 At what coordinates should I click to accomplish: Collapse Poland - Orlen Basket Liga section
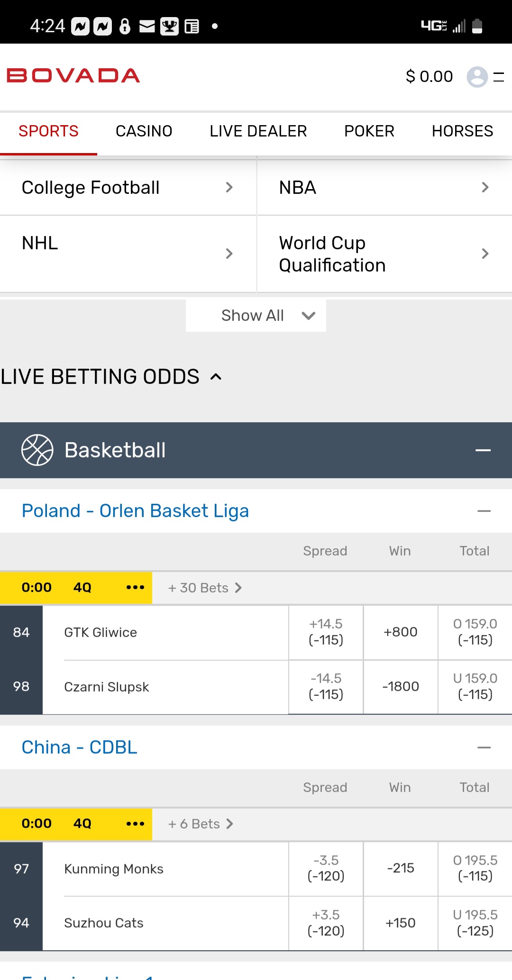[x=484, y=511]
